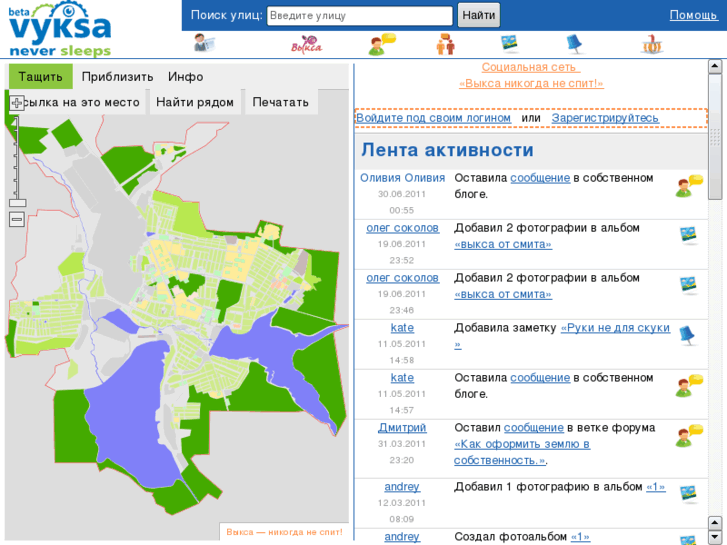Open the photo albums icon in navigation
This screenshot has height=545, width=727.
click(510, 43)
